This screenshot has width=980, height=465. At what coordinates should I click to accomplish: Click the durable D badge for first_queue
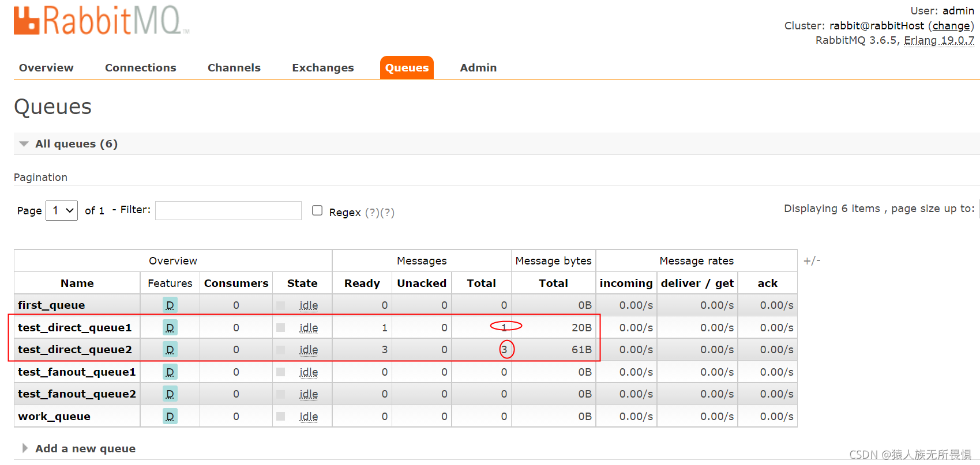(x=170, y=305)
